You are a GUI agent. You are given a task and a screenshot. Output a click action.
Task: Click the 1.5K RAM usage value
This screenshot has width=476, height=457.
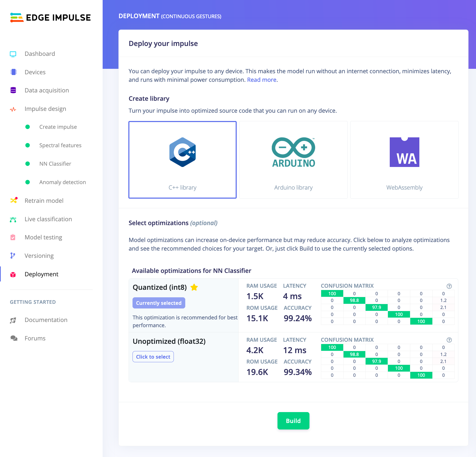coord(255,296)
